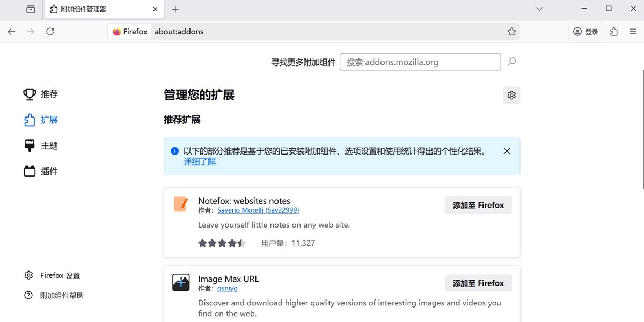This screenshot has height=322, width=644.
Task: Click the addons.mozilla.org search field
Action: [420, 62]
